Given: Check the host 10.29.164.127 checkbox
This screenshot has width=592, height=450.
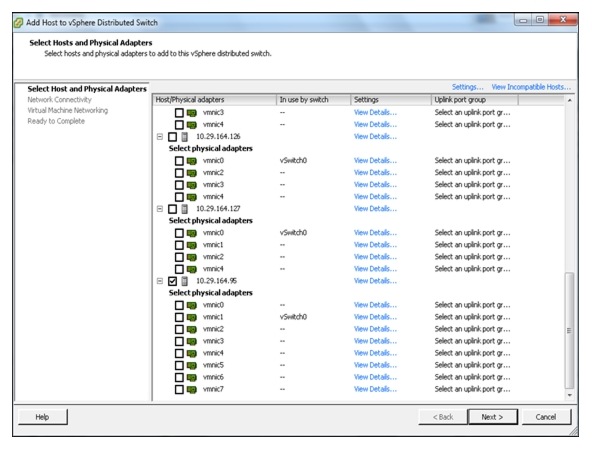Looking at the screenshot, I should (173, 209).
